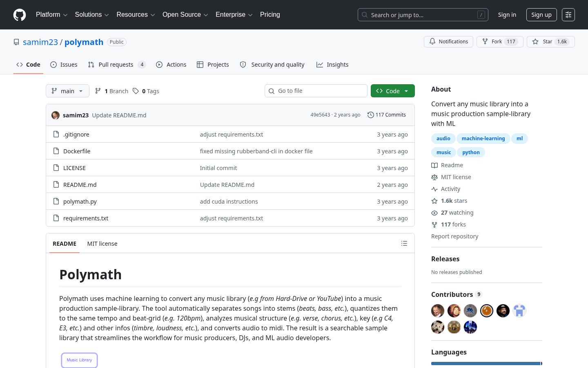588x368 pixels.
Task: View 117 forks link in sidebar
Action: [448, 224]
